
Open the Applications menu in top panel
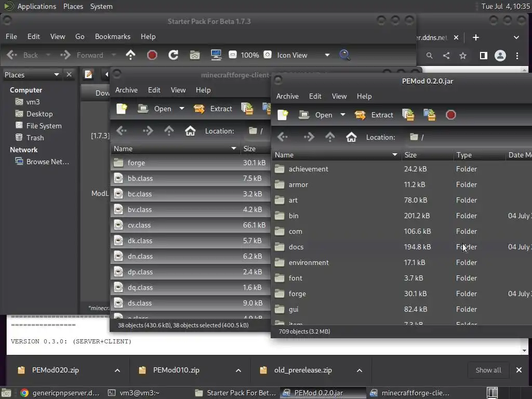point(37,6)
